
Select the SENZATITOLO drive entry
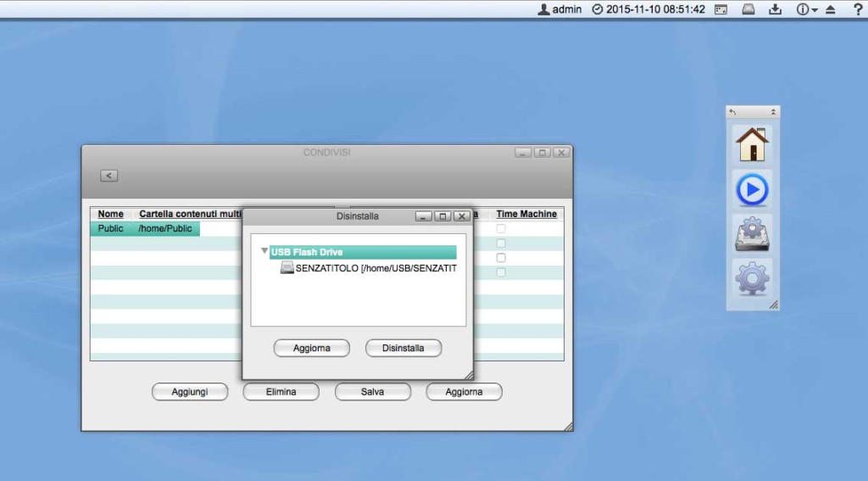370,268
